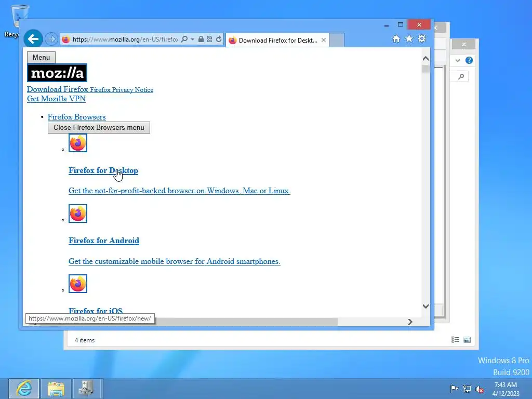
Task: Open Favorites with the star icon
Action: click(x=409, y=38)
